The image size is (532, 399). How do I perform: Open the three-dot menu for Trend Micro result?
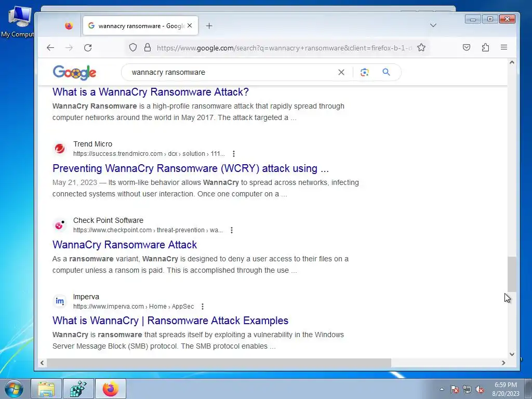(x=233, y=154)
